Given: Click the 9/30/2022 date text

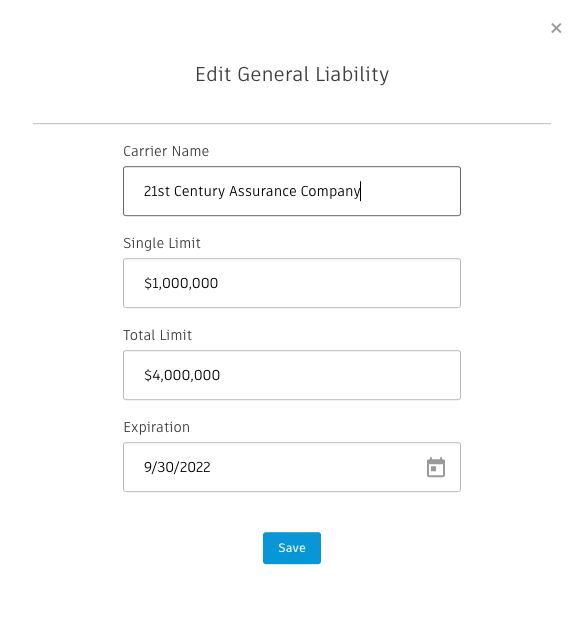Looking at the screenshot, I should click(177, 467).
